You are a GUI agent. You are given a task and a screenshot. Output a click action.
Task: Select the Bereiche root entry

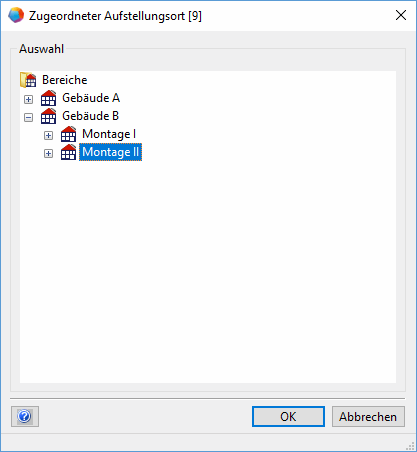tap(65, 80)
